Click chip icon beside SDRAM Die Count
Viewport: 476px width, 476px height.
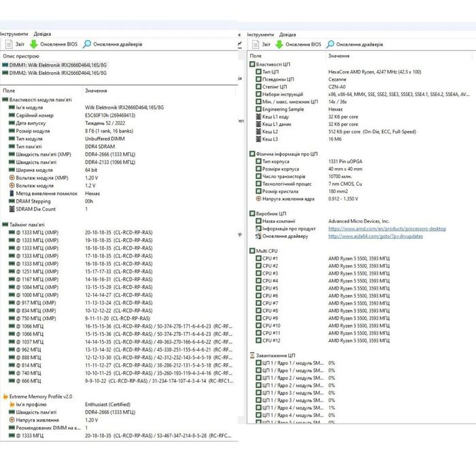coord(12,209)
